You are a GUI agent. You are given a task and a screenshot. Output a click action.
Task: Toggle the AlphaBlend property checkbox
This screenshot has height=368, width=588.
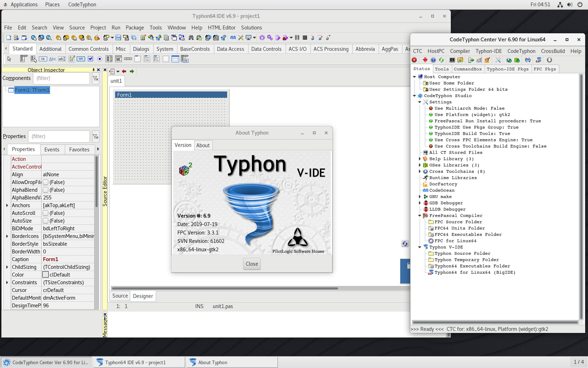click(x=45, y=190)
